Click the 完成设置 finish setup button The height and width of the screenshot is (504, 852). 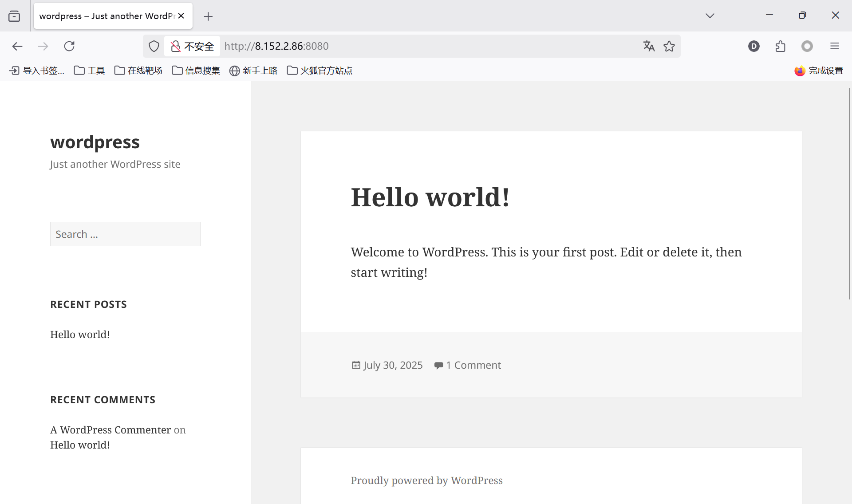click(819, 71)
